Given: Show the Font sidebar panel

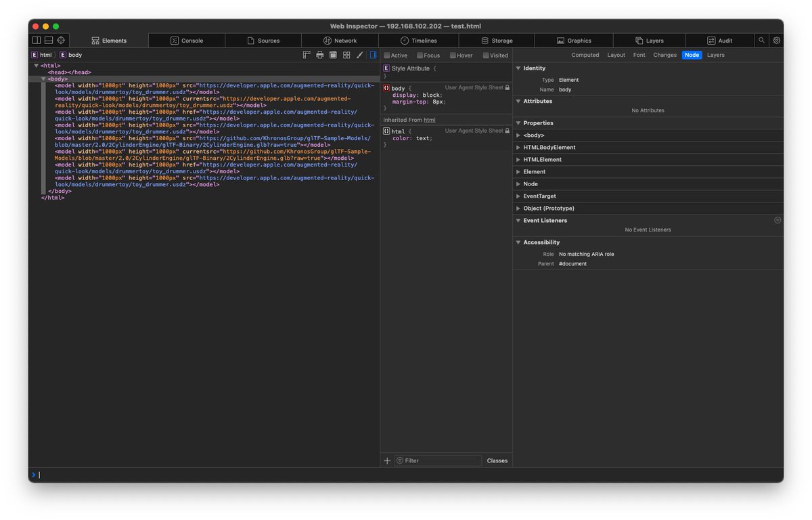Looking at the screenshot, I should tap(639, 55).
